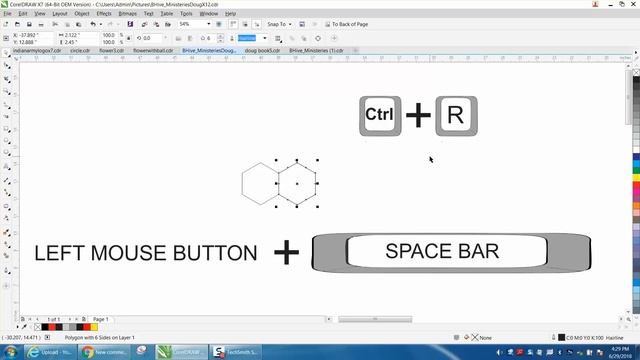Select the Text tool in the toolbox
The height and width of the screenshot is (360, 640).
tap(6, 167)
